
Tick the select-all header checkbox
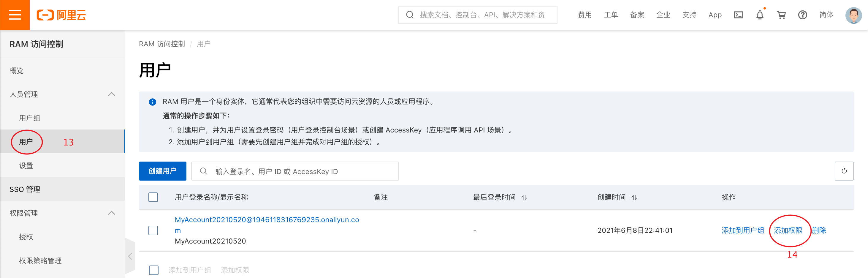click(153, 197)
